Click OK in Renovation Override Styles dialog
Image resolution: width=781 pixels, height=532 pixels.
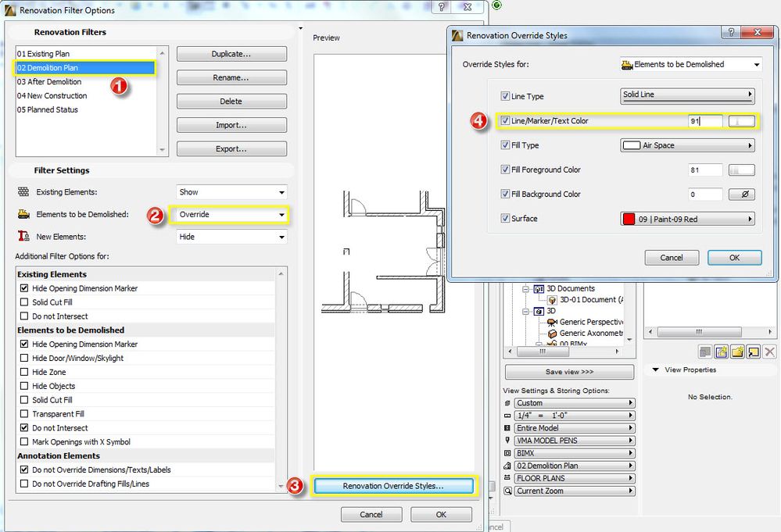pyautogui.click(x=735, y=258)
